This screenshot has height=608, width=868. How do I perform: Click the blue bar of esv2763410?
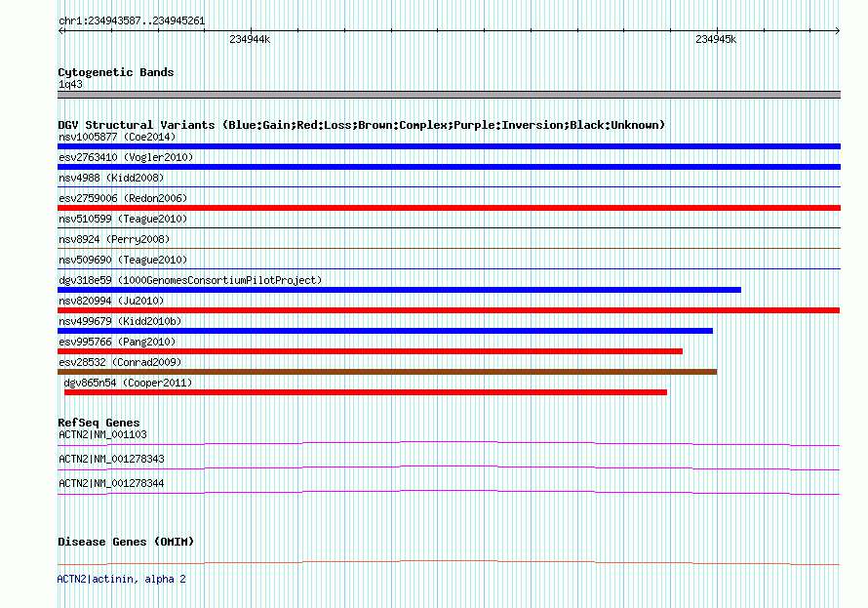pos(449,167)
